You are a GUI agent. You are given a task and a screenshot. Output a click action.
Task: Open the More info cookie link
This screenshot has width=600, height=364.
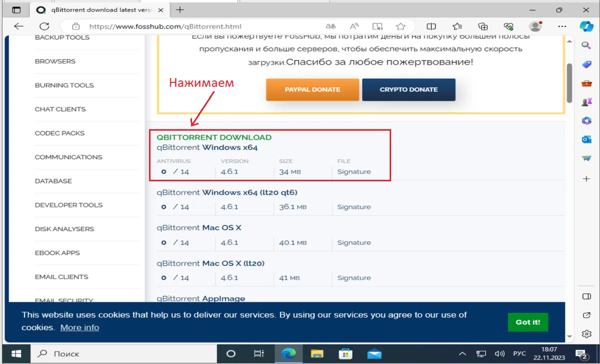pos(79,328)
